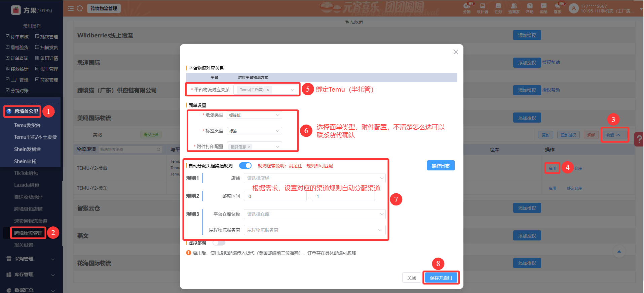Select 跨境物流管理 in the sidebar
This screenshot has height=293, width=644.
click(x=28, y=233)
